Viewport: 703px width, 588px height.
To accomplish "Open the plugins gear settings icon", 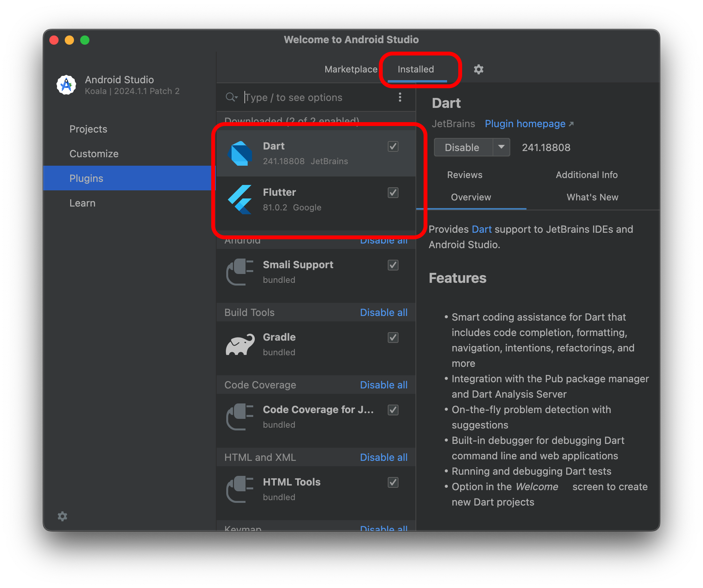I will tap(478, 69).
